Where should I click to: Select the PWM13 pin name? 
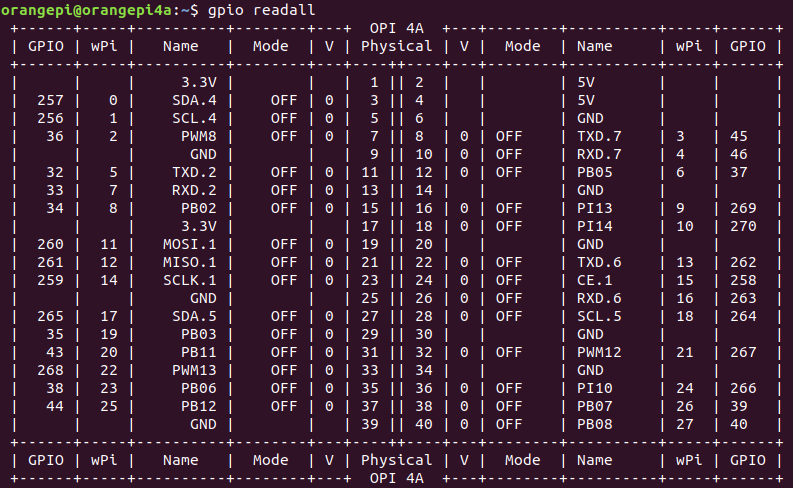coord(194,371)
